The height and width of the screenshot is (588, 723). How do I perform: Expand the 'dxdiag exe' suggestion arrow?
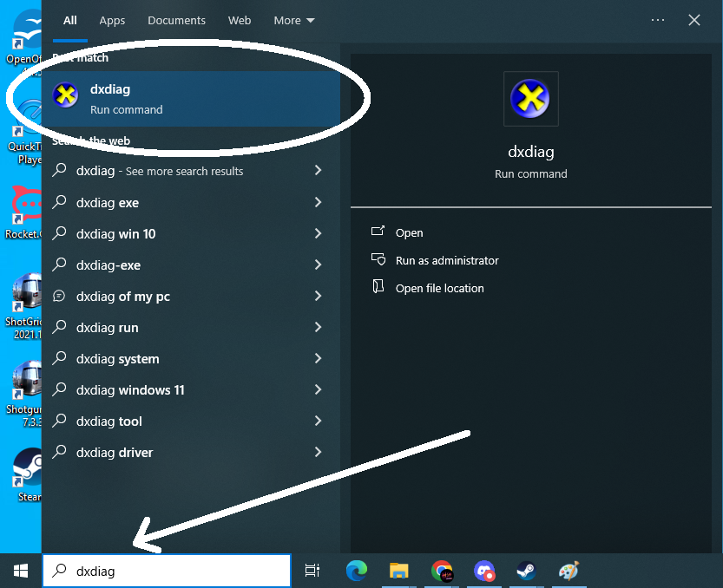click(x=318, y=203)
